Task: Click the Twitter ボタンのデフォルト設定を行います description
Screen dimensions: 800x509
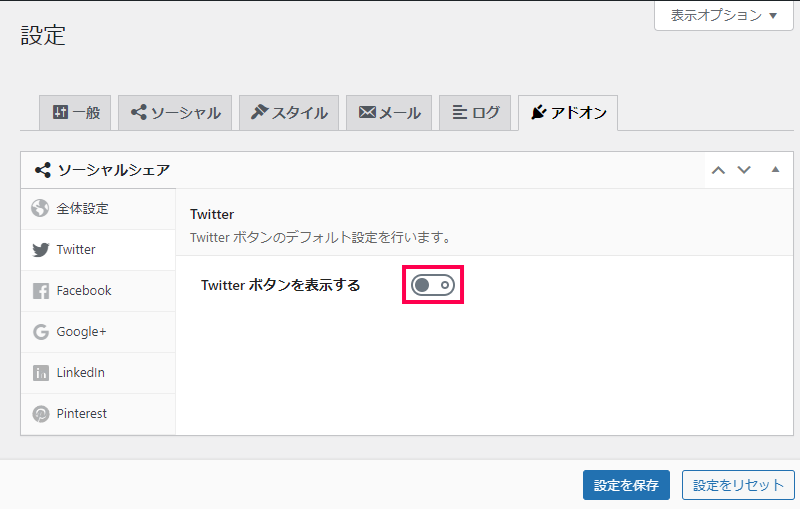Action: (x=321, y=237)
